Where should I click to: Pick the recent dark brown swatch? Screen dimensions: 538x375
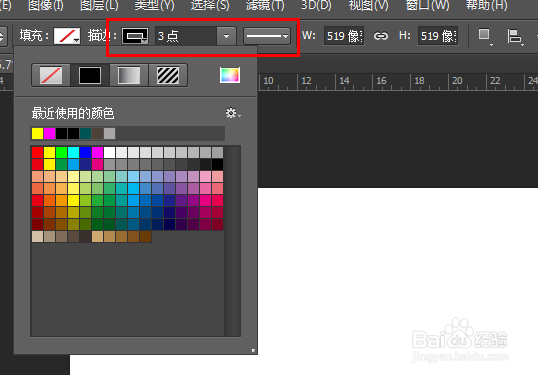click(97, 133)
